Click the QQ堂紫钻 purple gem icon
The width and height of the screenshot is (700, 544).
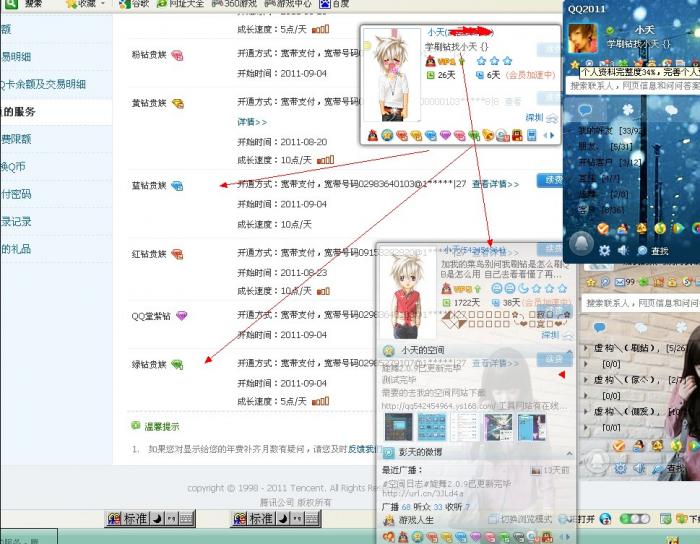(x=182, y=316)
